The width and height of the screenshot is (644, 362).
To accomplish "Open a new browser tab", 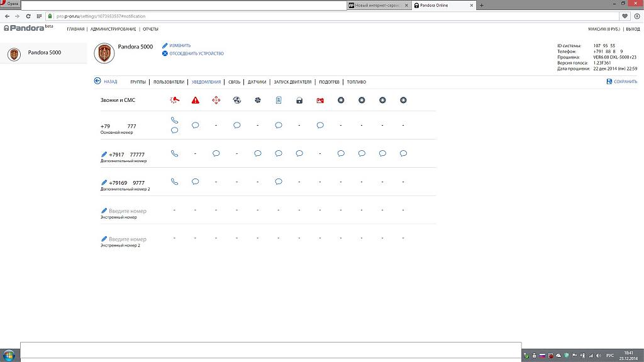I will [x=482, y=5].
